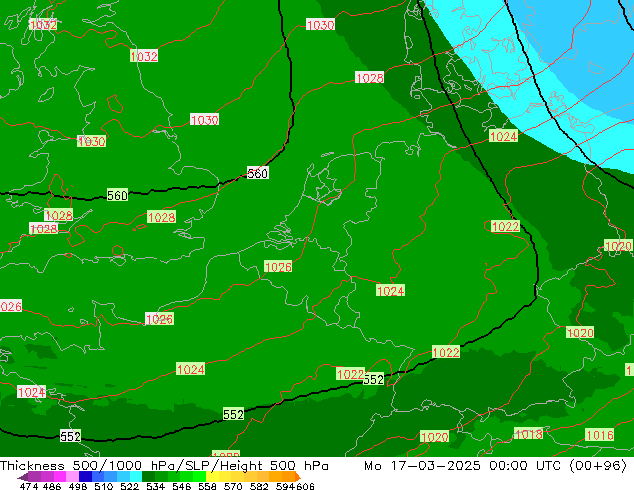The height and width of the screenshot is (490, 634).
Task: Click the 560 contour label in the white box
Action: pos(258,173)
